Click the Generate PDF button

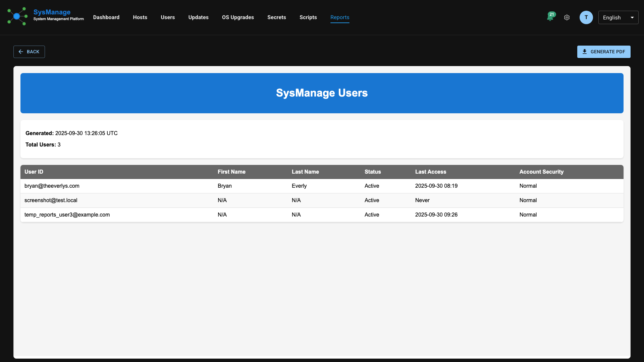click(x=604, y=52)
